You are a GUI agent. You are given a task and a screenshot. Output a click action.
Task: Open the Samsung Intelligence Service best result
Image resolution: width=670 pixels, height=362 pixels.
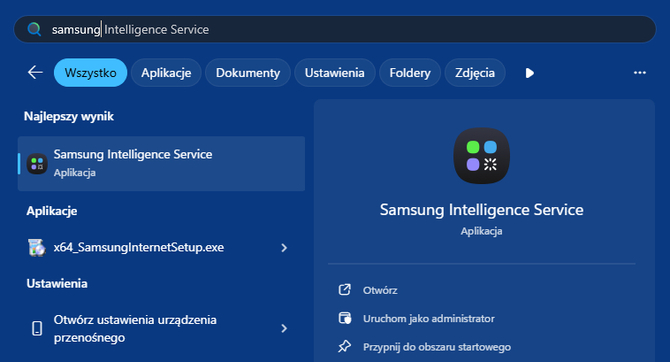pyautogui.click(x=161, y=163)
